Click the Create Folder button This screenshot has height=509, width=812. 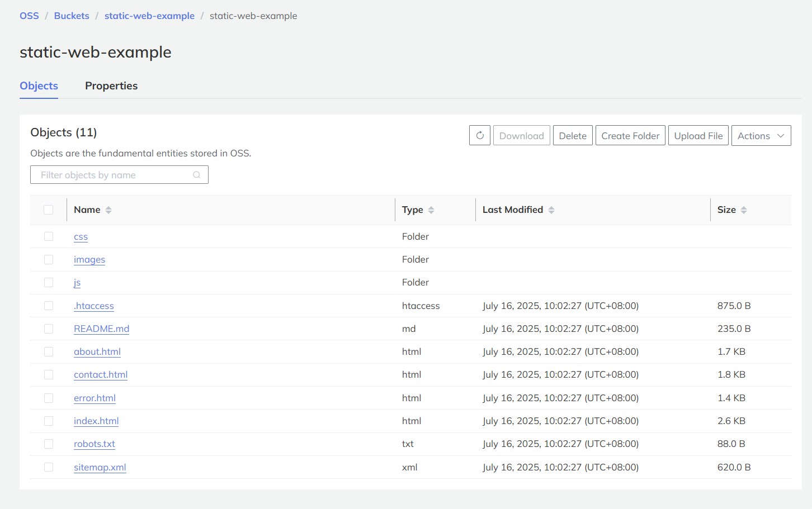(630, 136)
